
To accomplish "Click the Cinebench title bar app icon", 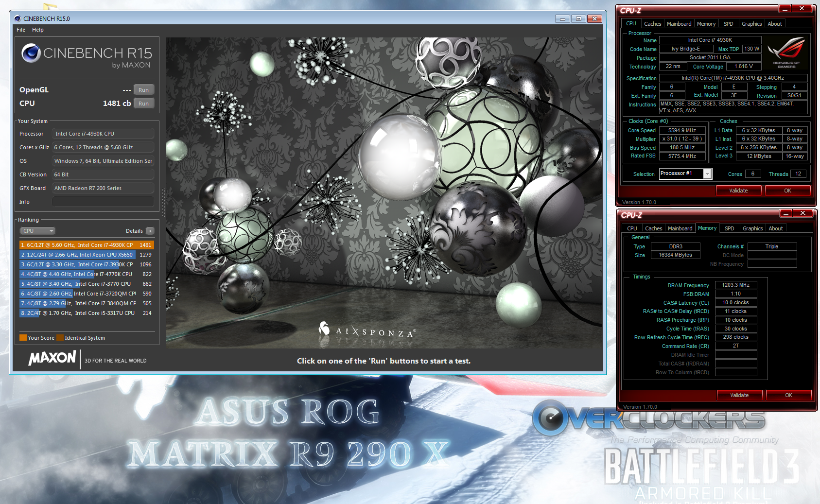I will pyautogui.click(x=17, y=18).
